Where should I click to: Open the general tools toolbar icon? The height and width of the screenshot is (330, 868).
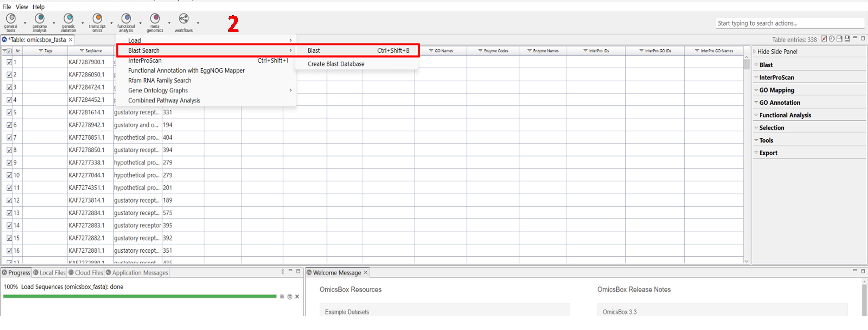(x=11, y=19)
